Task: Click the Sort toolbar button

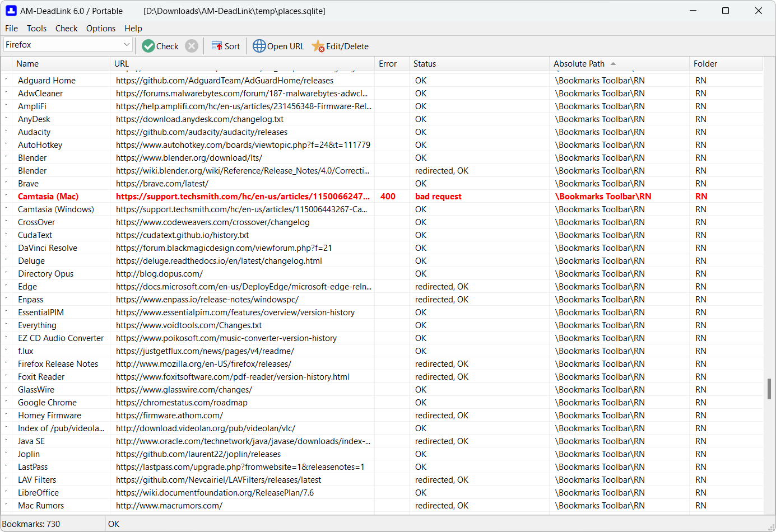Action: tap(225, 46)
